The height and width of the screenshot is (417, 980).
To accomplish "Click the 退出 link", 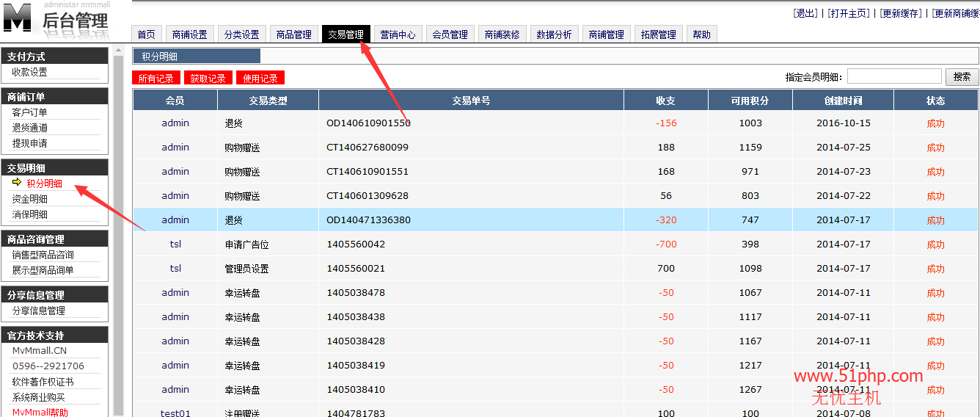I will click(x=805, y=13).
